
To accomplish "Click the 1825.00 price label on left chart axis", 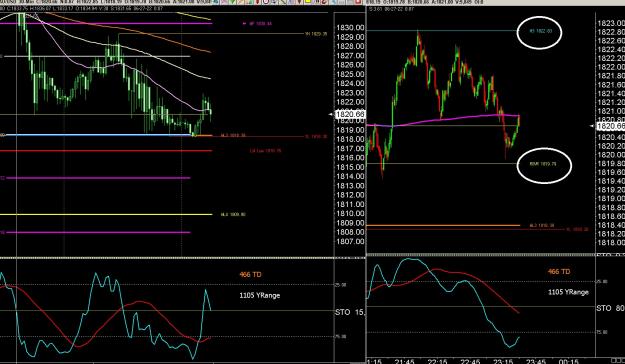I will click(350, 75).
